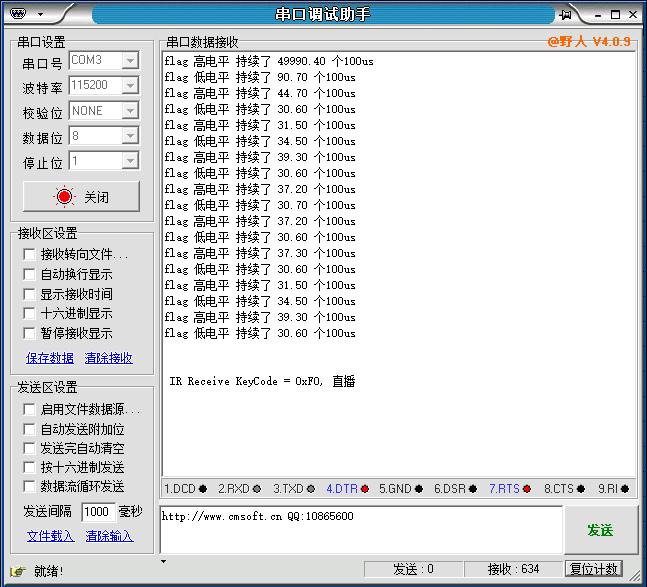Click the 清除输入 link
This screenshot has height=587, width=647.
109,536
